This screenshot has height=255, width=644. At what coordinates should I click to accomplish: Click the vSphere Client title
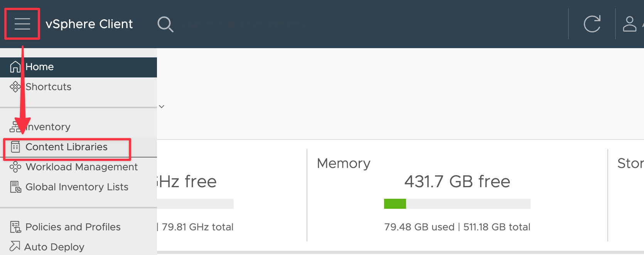(x=89, y=24)
